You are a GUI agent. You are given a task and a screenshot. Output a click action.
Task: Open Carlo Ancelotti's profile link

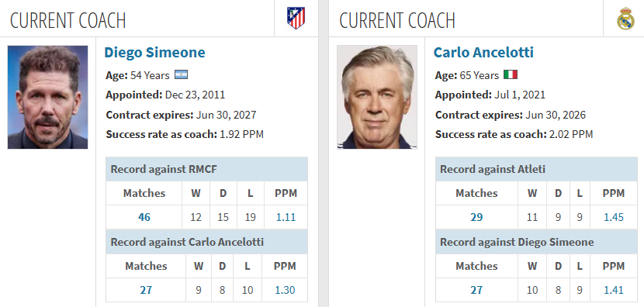483,53
